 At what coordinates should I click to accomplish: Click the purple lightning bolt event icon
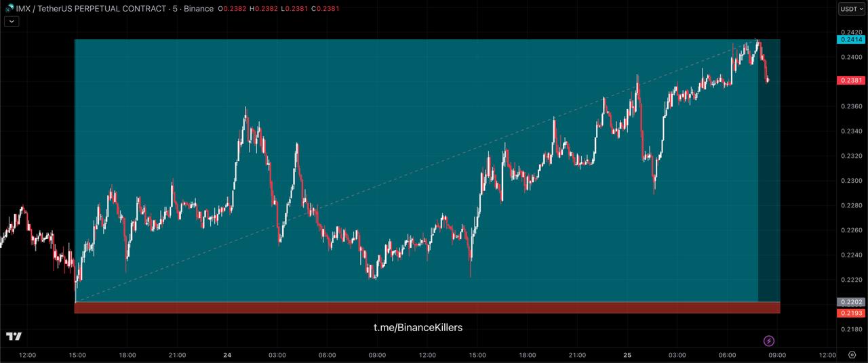pos(769,341)
